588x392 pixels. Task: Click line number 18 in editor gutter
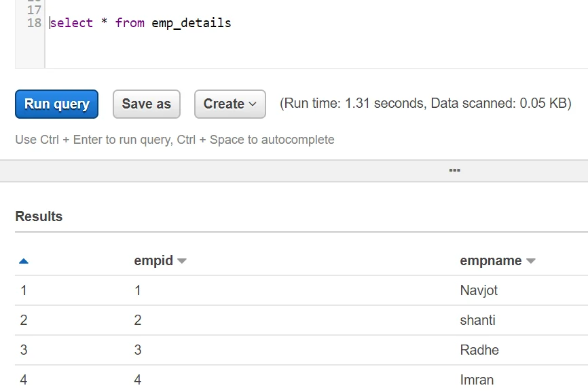pyautogui.click(x=34, y=23)
